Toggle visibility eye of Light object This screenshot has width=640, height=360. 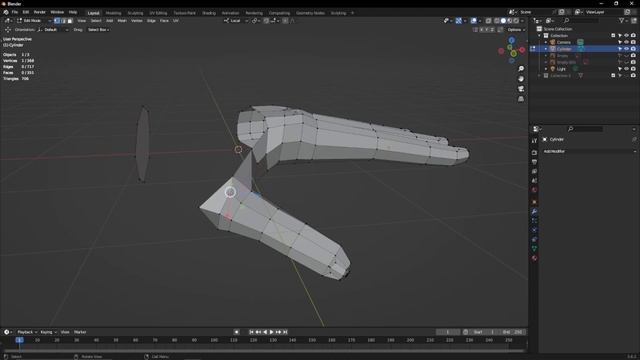(627, 69)
